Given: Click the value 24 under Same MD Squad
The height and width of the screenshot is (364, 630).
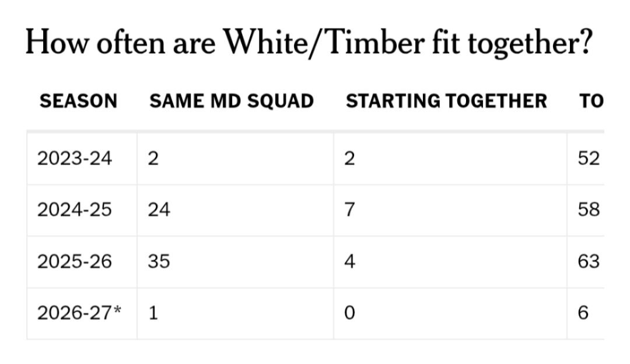Looking at the screenshot, I should click(x=159, y=210).
